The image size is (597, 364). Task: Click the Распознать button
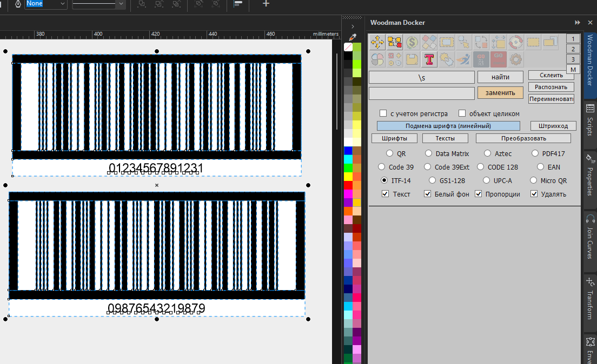(x=551, y=87)
